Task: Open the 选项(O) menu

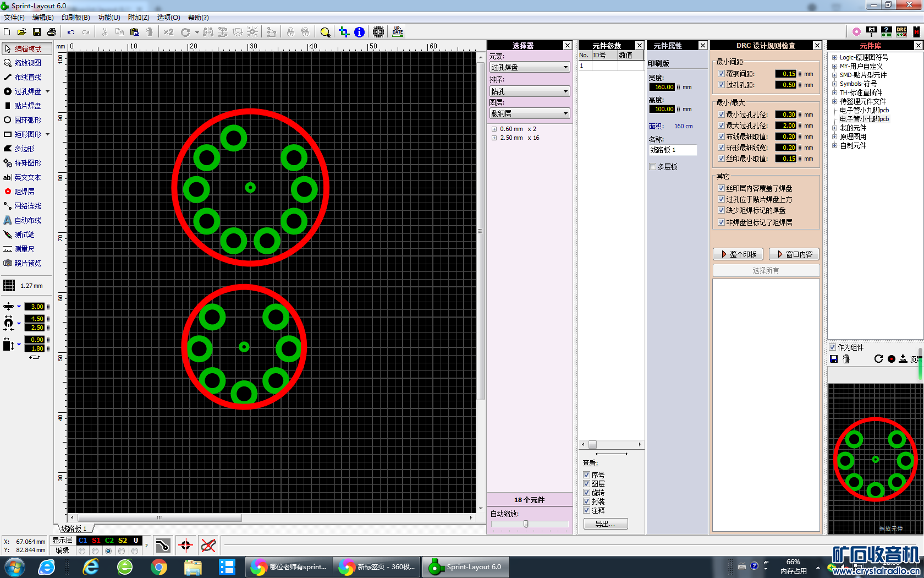Action: pos(168,18)
